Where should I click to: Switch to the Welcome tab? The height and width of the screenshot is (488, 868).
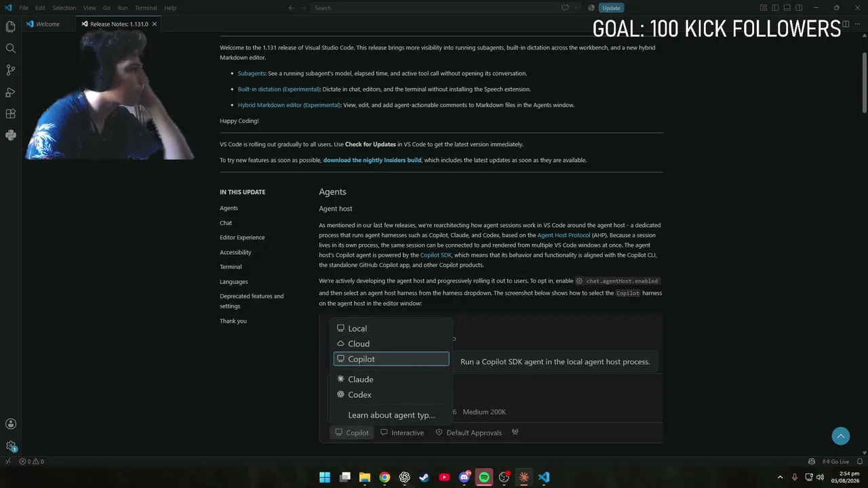click(47, 24)
